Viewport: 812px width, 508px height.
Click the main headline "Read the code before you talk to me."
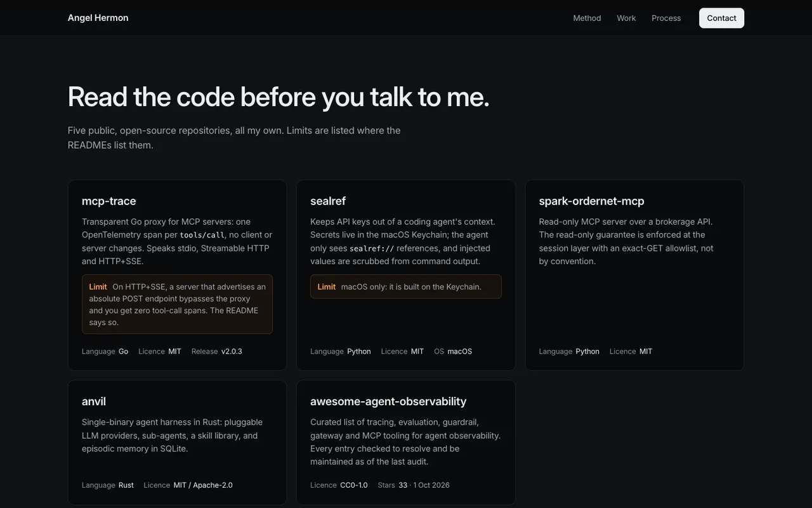pos(278,97)
